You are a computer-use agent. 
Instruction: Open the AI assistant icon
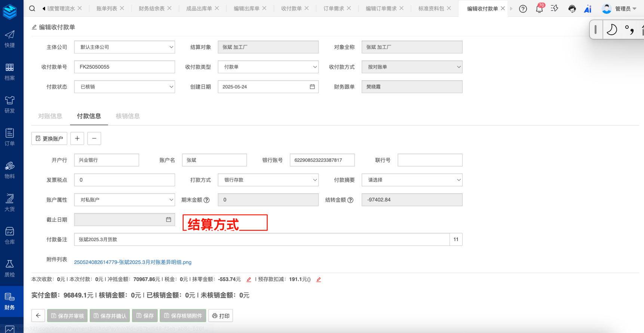588,9
